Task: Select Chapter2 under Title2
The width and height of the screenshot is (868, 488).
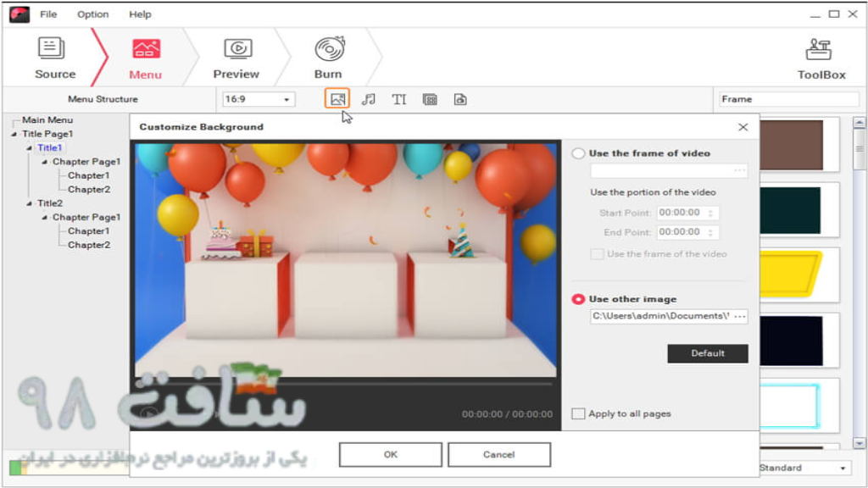Action: pos(89,245)
